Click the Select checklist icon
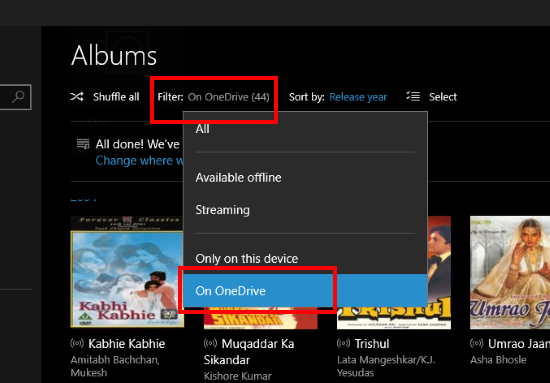The width and height of the screenshot is (550, 383). (x=413, y=96)
